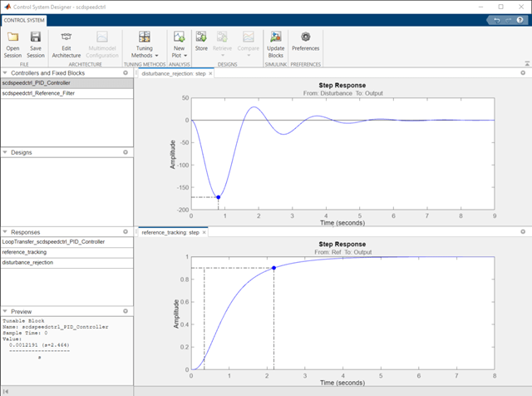532x396 pixels.
Task: Switch to the CONTROL SYSTEM ribbon tab
Action: coord(24,19)
